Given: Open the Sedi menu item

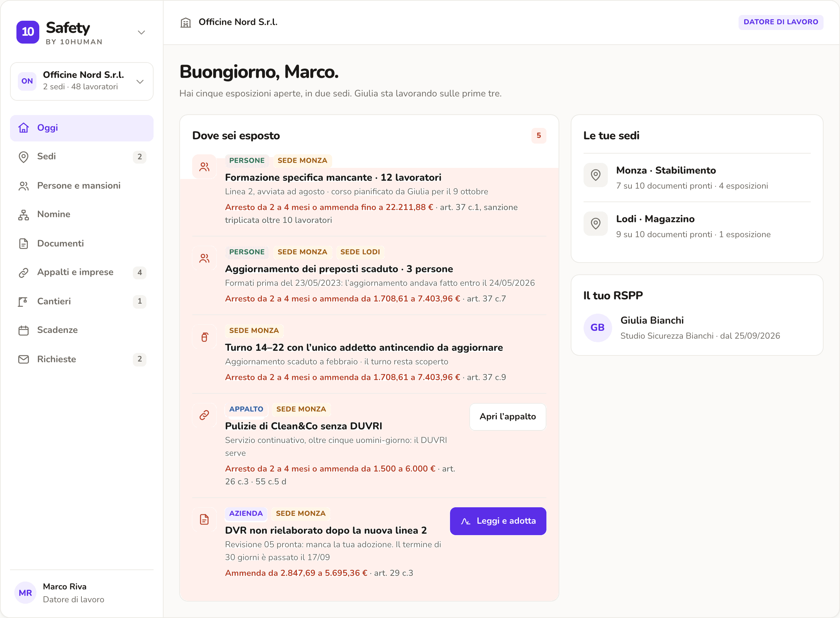Looking at the screenshot, I should pyautogui.click(x=81, y=157).
